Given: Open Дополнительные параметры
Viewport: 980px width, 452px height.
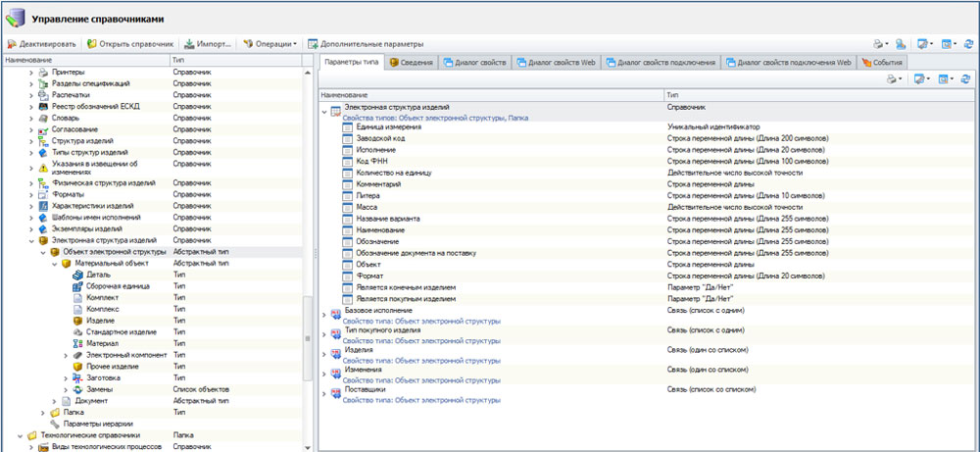Looking at the screenshot, I should pos(365,44).
